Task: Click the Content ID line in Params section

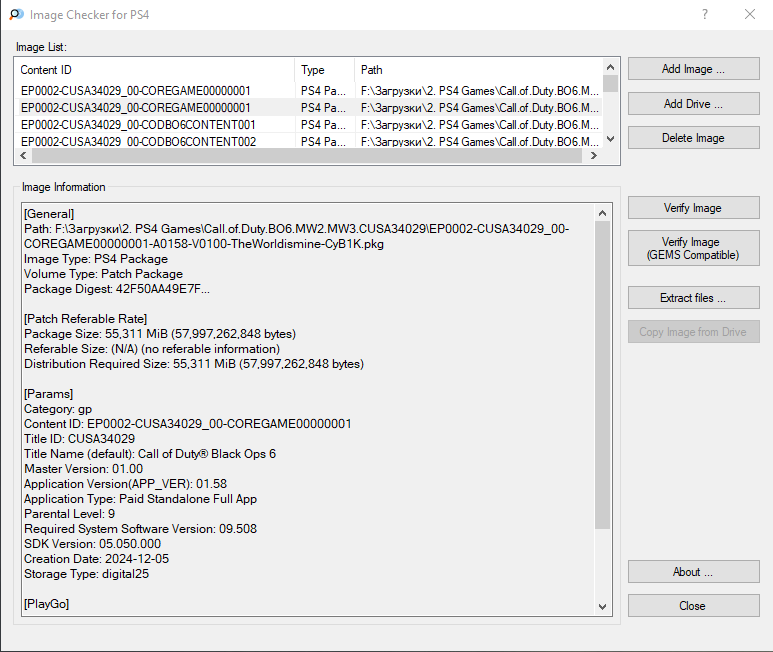Action: click(x=188, y=424)
